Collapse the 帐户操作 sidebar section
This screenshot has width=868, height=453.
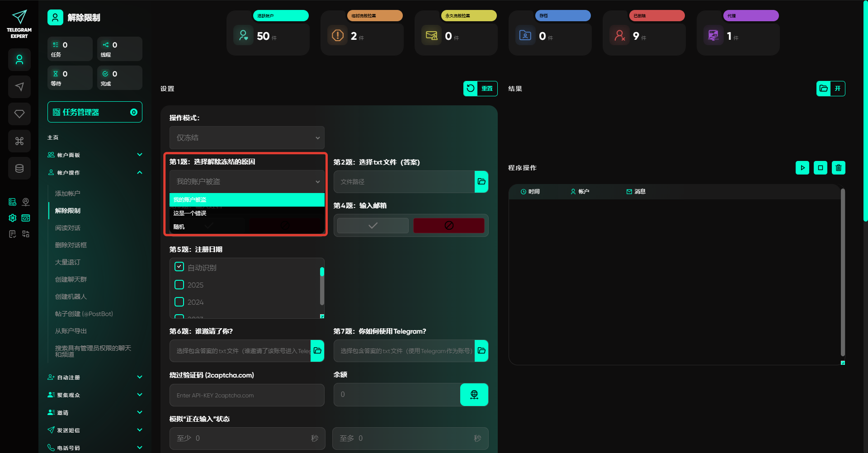click(x=95, y=173)
